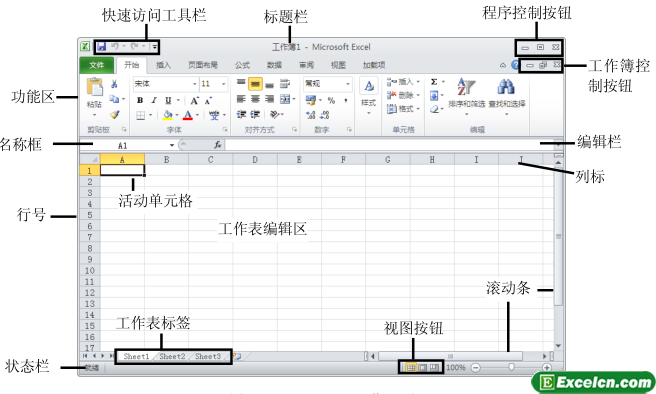656x394 pixels.
Task: Select the Sheet3 worksheet tab
Action: tap(208, 356)
